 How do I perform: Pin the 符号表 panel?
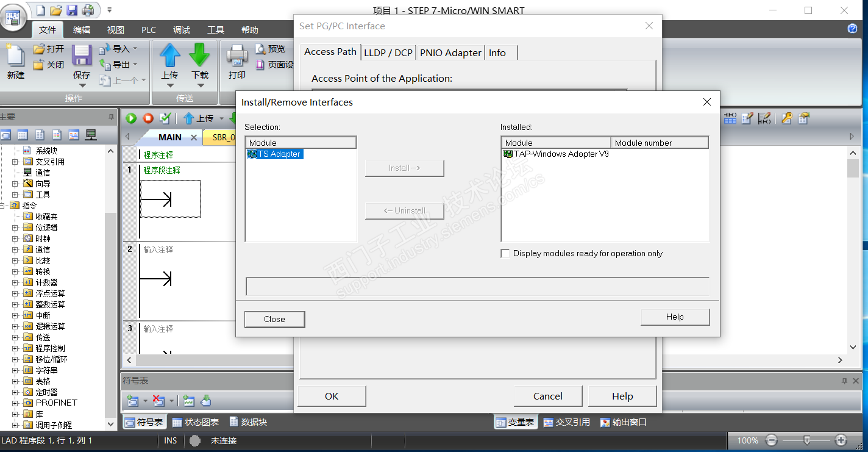tap(845, 381)
